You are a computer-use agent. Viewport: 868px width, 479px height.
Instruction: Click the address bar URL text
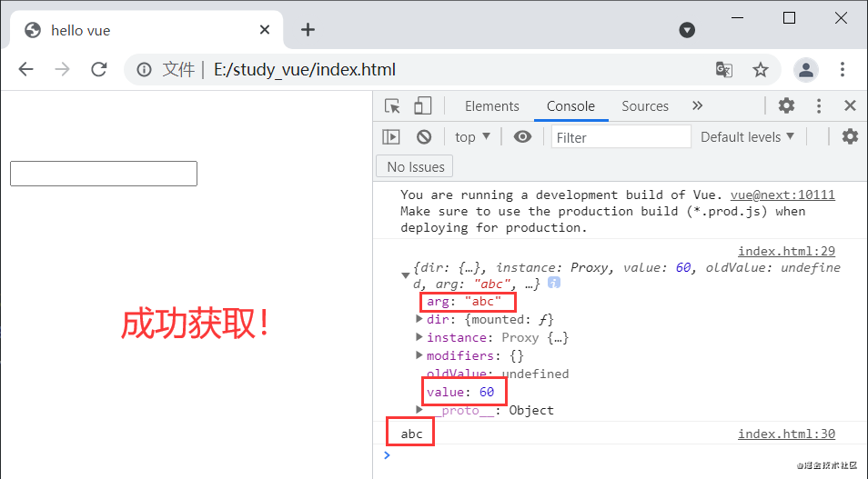click(x=305, y=70)
